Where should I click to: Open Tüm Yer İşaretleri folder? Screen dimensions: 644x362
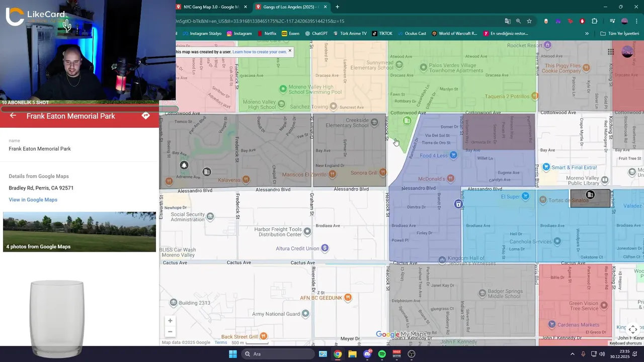[x=619, y=34]
